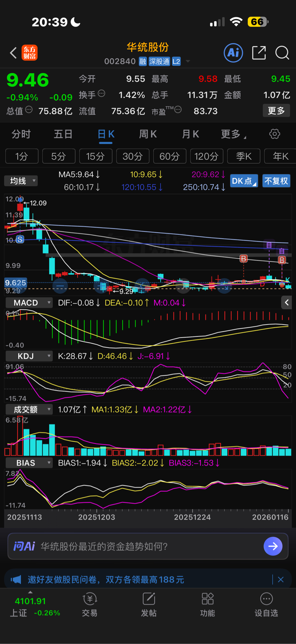Select 120分 period button

point(207,156)
